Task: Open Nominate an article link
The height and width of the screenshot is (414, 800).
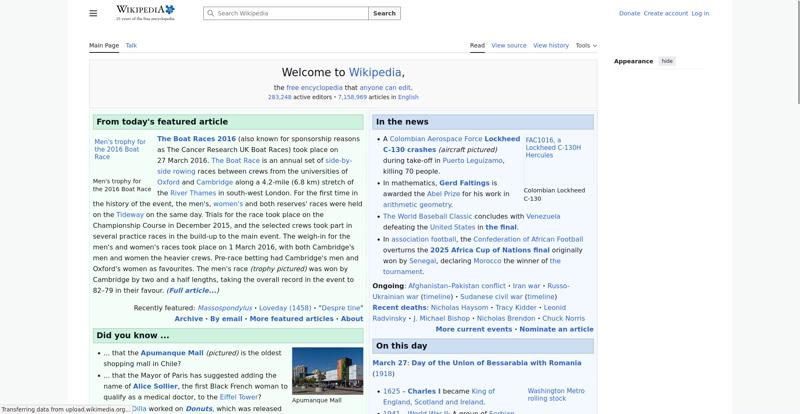Action: pos(556,329)
